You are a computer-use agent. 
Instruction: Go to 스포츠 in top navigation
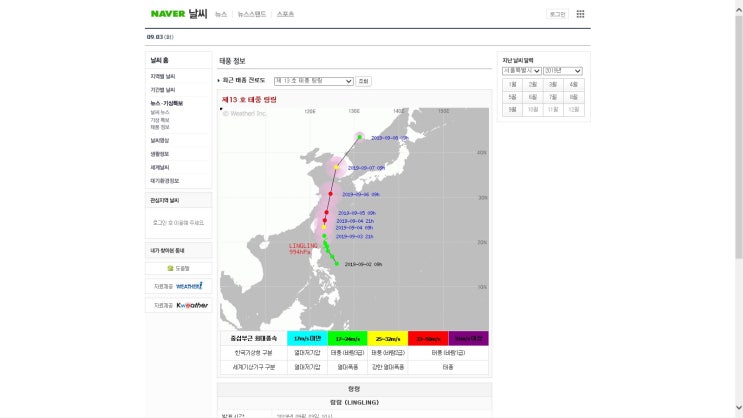pyautogui.click(x=285, y=14)
